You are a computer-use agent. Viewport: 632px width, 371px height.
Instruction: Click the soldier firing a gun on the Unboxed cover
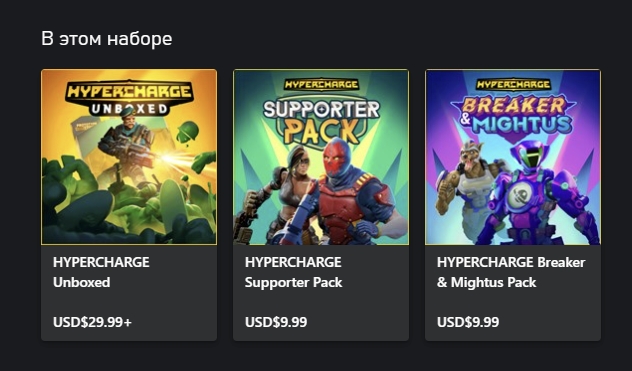click(126, 143)
